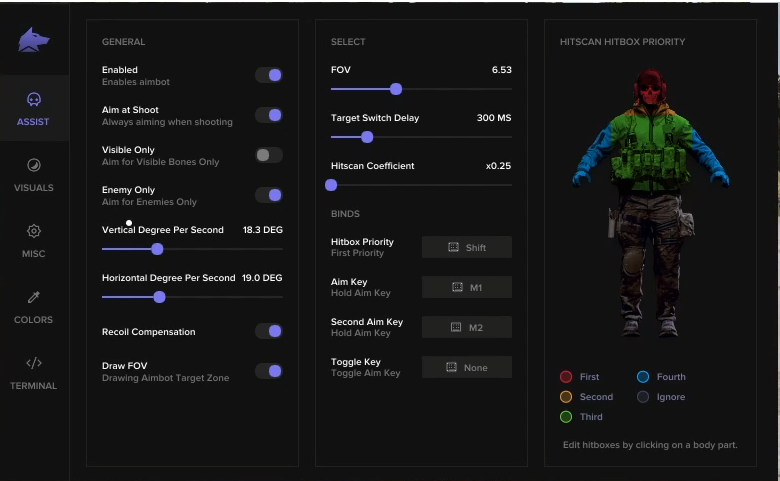Toggle the Draw FOV switch
Screen dimensions: 780x481
[269, 371]
